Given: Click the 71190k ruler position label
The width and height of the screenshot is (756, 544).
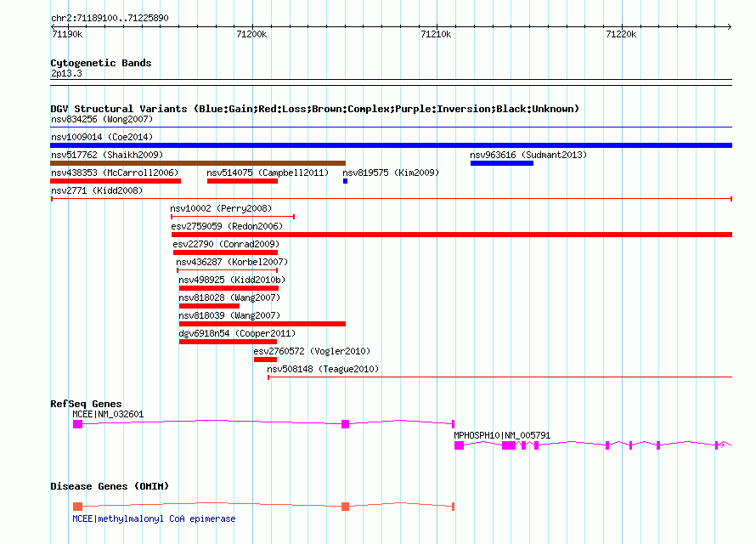Looking at the screenshot, I should tap(67, 34).
